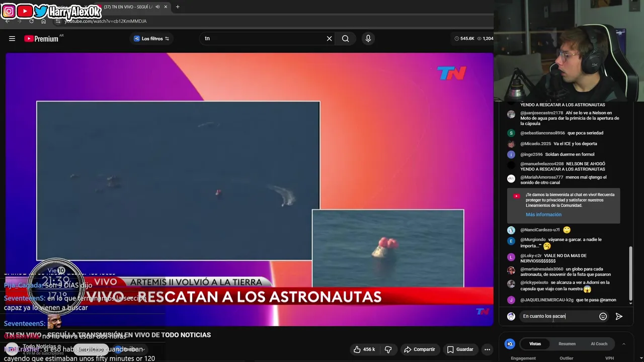Run search with the magnifier button
Screen dimensions: 644x362
(346, 39)
